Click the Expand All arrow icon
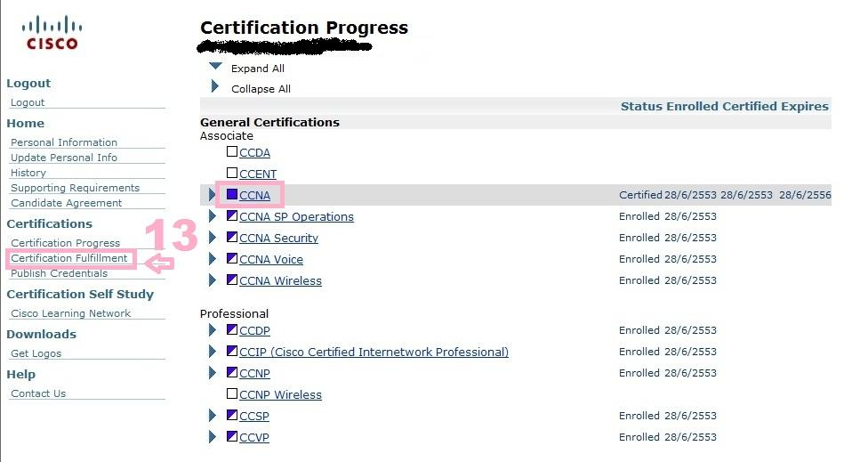 pos(215,67)
